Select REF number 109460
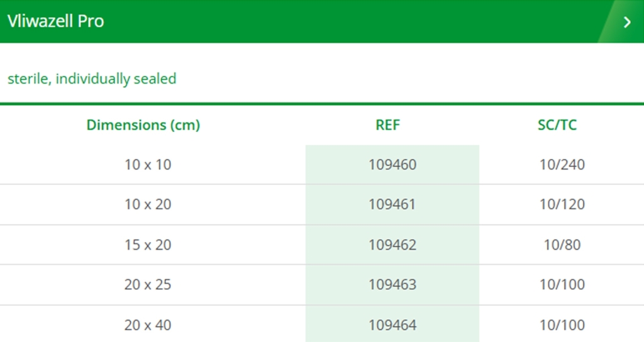 pos(392,165)
